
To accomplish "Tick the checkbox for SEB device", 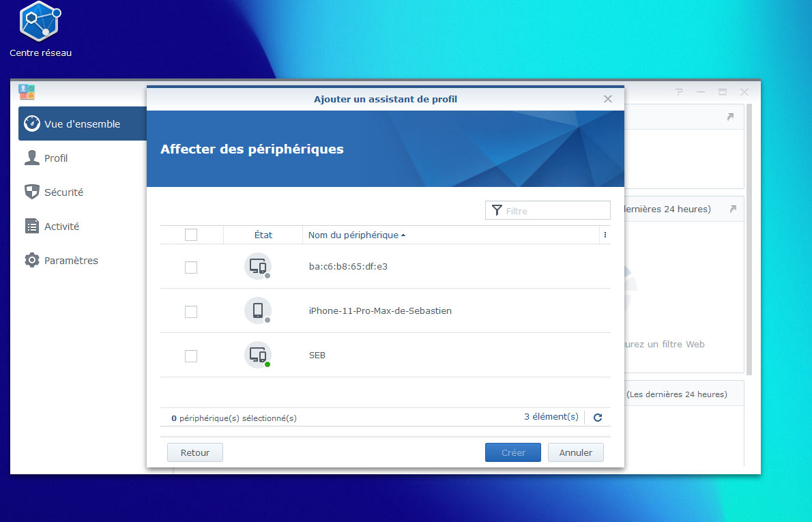I will [x=191, y=356].
